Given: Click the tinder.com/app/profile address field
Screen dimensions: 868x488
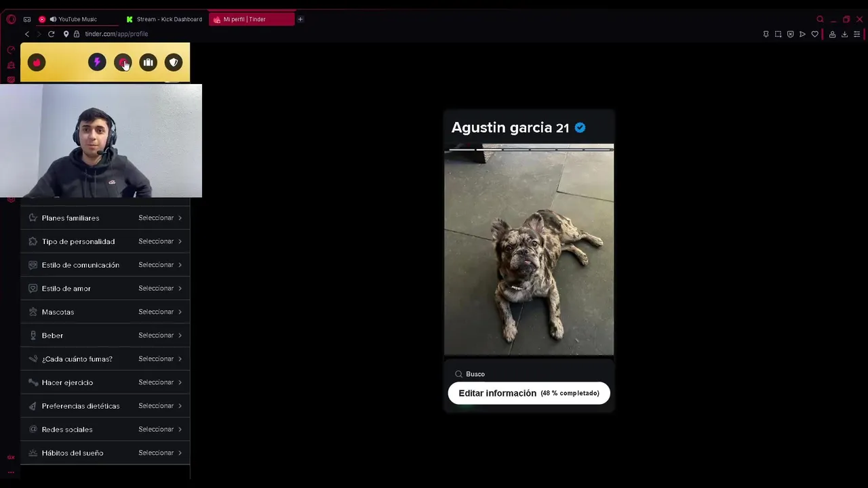Looking at the screenshot, I should pos(117,34).
